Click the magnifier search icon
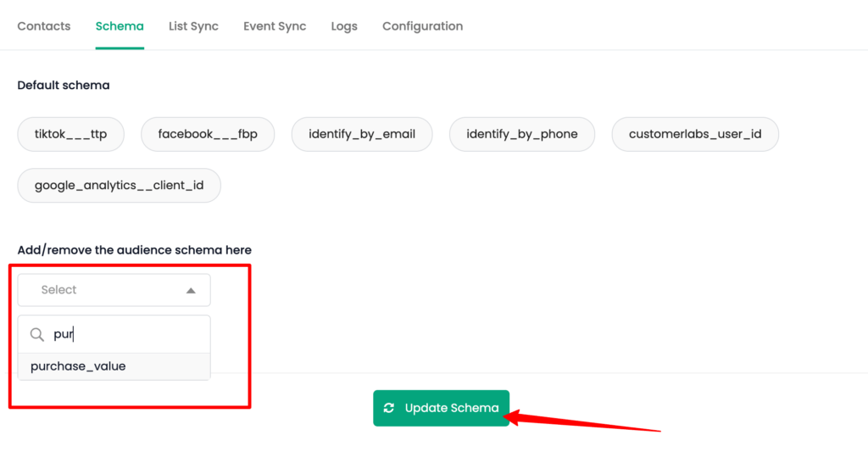Image resolution: width=868 pixels, height=452 pixels. pyautogui.click(x=37, y=334)
